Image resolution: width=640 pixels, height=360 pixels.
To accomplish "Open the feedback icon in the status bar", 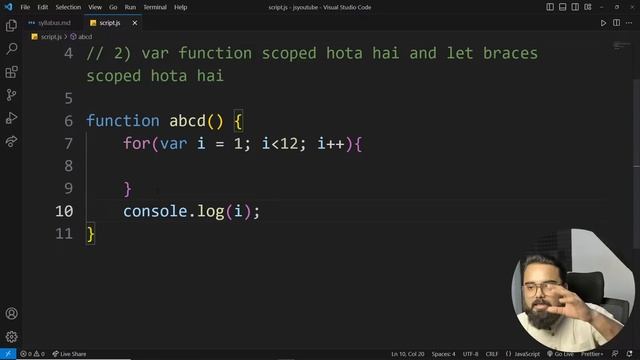I will click(x=615, y=354).
